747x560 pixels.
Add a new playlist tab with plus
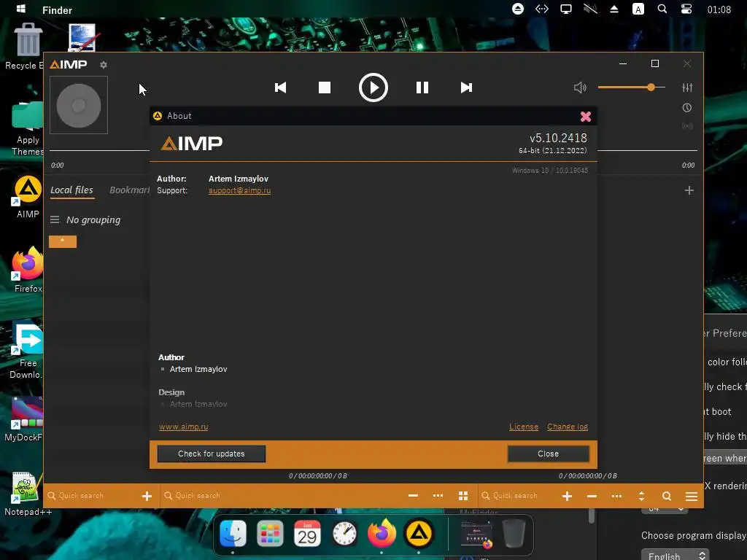(689, 190)
